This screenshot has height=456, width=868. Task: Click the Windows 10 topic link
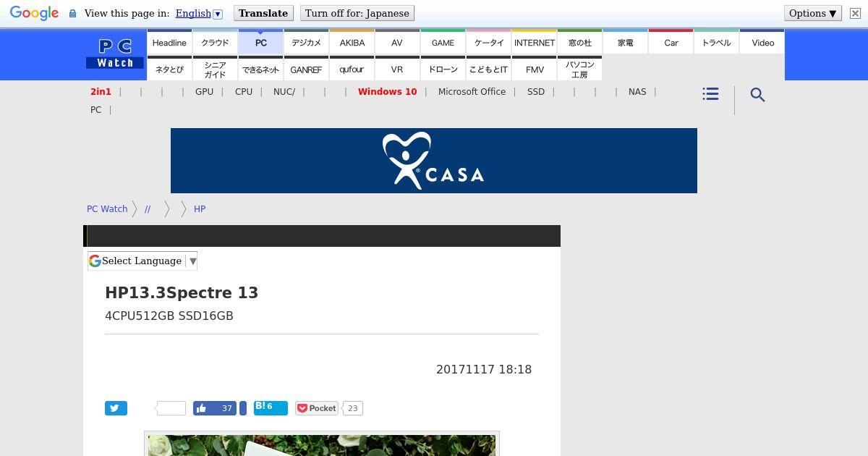pos(387,92)
